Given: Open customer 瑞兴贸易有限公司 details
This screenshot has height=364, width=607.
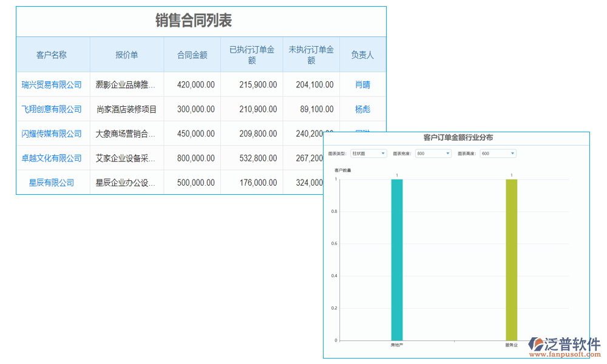Looking at the screenshot, I should (x=52, y=85).
